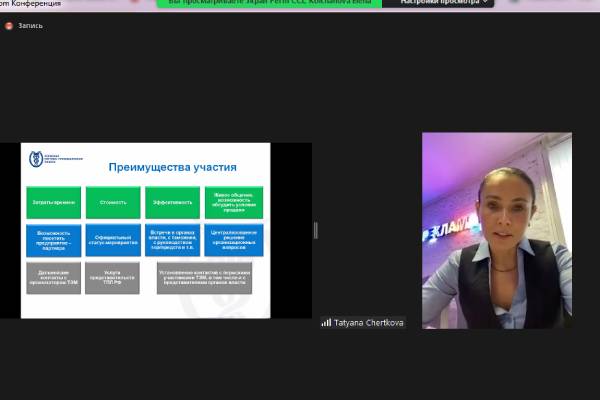Image resolution: width=600 pixels, height=400 pixels.
Task: Click the blue 'Централизованное решение' box
Action: click(x=234, y=240)
